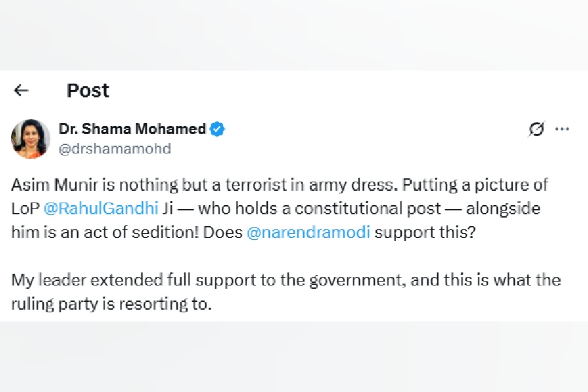Click the text "My leader extended full support"
Viewport: 588px width, 392px height.
116,280
